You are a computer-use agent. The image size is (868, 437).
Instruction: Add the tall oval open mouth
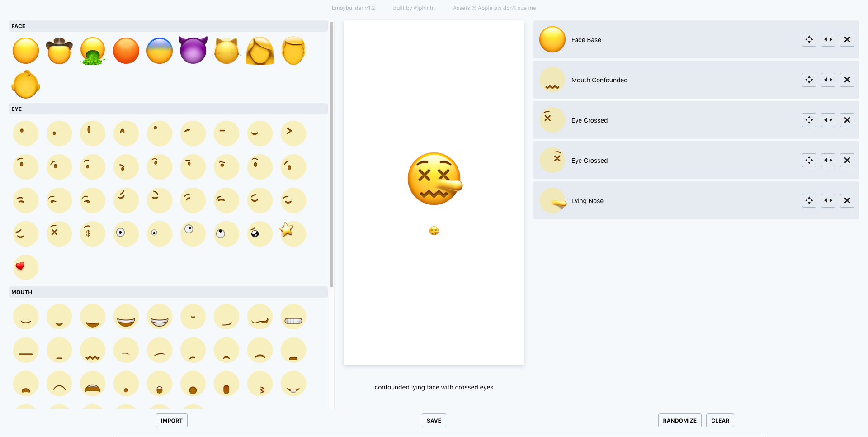[226, 384]
